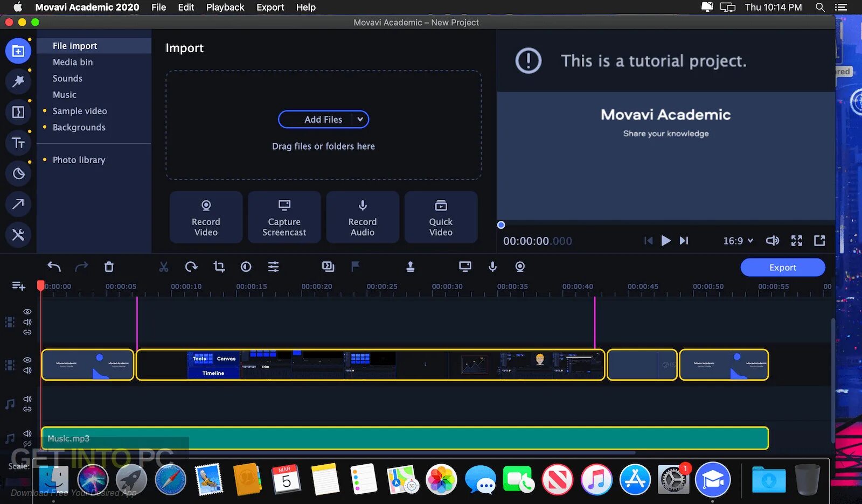Open the Transition wizard icon
Image resolution: width=862 pixels, height=504 pixels.
pos(328,267)
